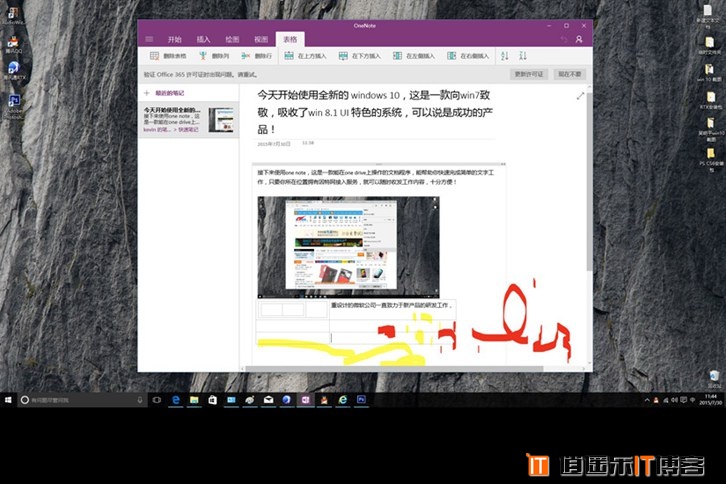Sort table descending with Z-A icon
726x484 pixels.
[523, 56]
